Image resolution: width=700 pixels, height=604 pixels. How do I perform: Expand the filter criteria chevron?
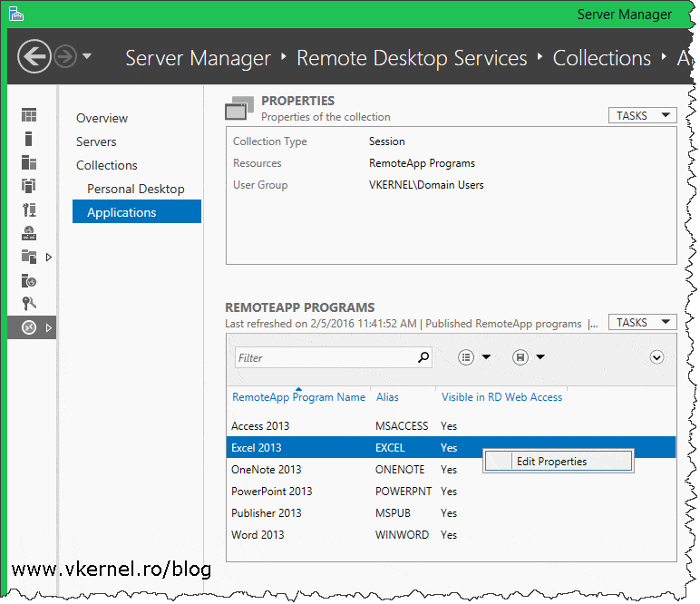656,357
